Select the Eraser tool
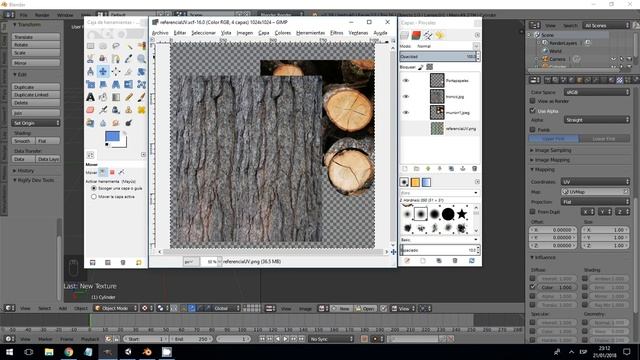The height and width of the screenshot is (360, 640). pos(90,110)
